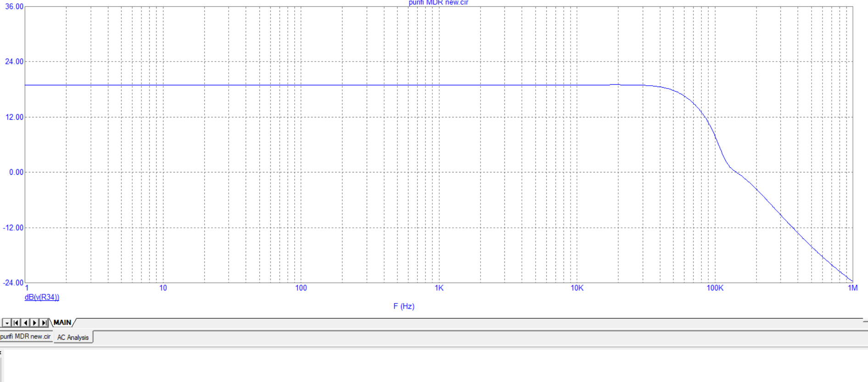Select the MAIN page tab

pyautogui.click(x=62, y=323)
